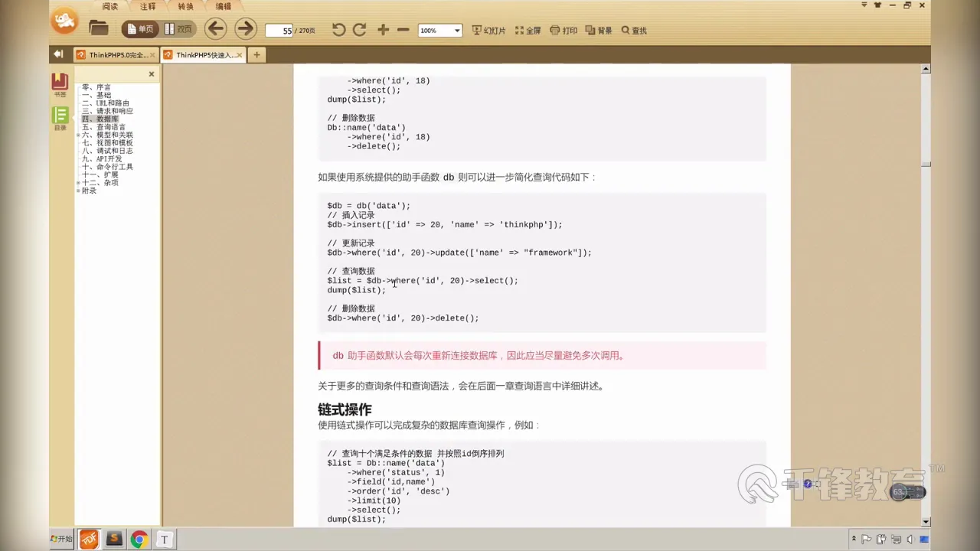Open the PDF reader taskbar icon
The image size is (980, 551).
pos(89,540)
